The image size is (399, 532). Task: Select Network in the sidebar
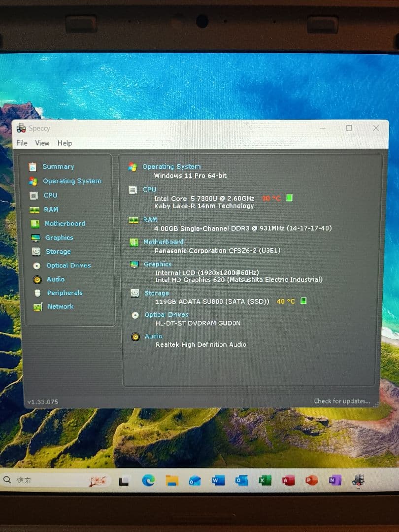pos(61,306)
